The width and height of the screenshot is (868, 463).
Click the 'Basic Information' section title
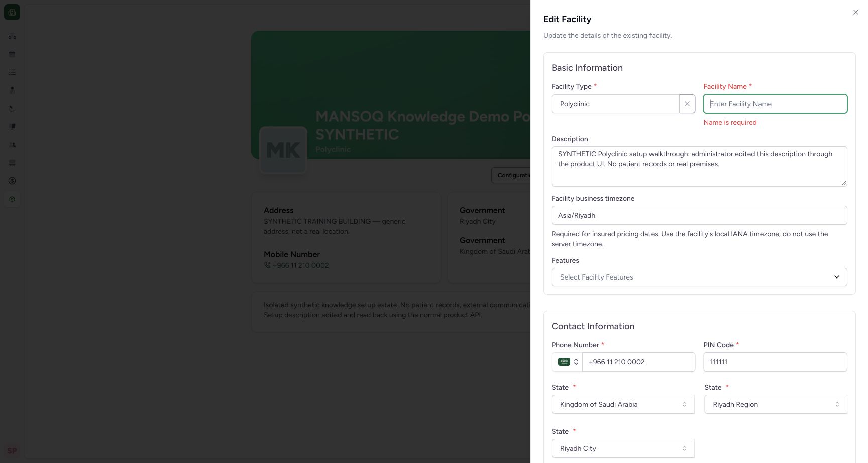click(587, 68)
